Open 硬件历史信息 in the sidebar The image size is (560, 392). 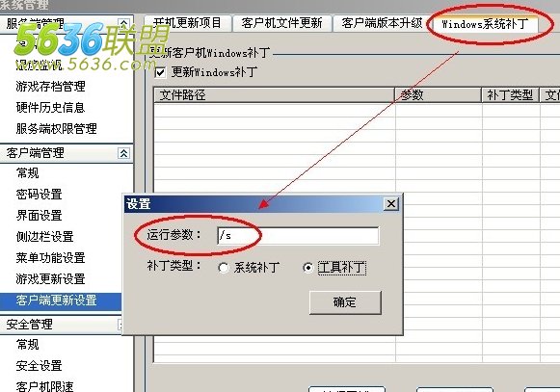pos(51,108)
